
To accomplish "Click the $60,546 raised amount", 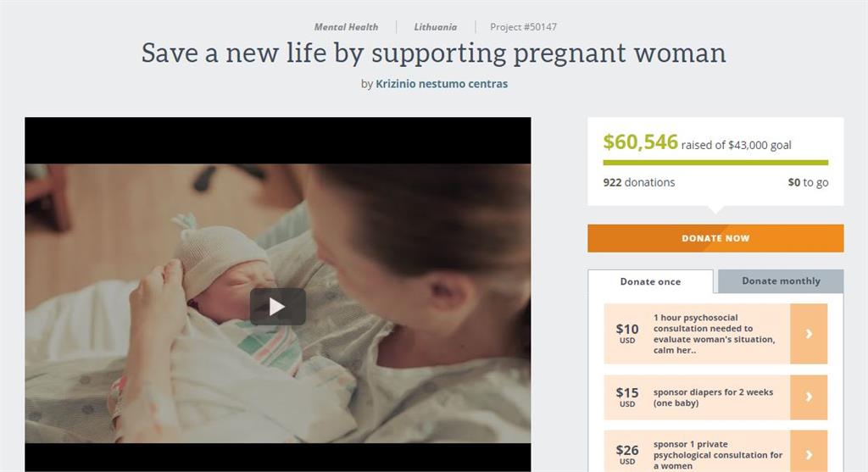I will (x=640, y=142).
